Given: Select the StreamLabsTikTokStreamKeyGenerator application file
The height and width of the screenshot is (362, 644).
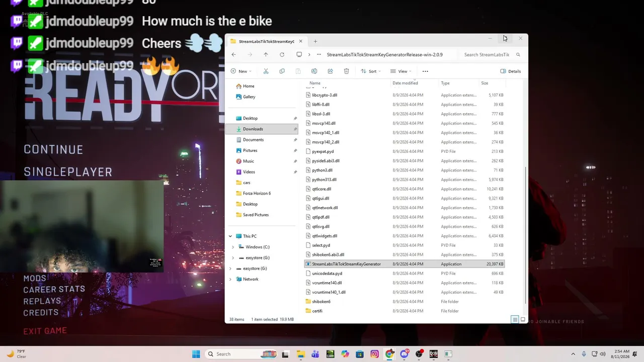Looking at the screenshot, I should (405, 264).
